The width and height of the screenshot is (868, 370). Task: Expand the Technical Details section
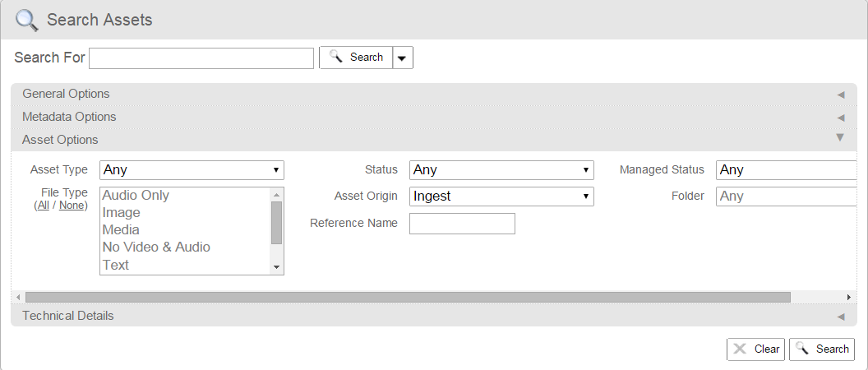click(68, 316)
